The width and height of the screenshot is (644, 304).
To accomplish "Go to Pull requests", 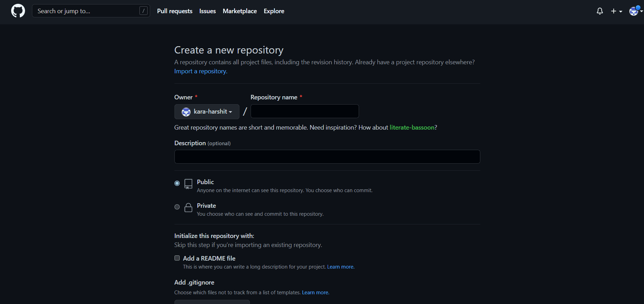I will coord(174,11).
